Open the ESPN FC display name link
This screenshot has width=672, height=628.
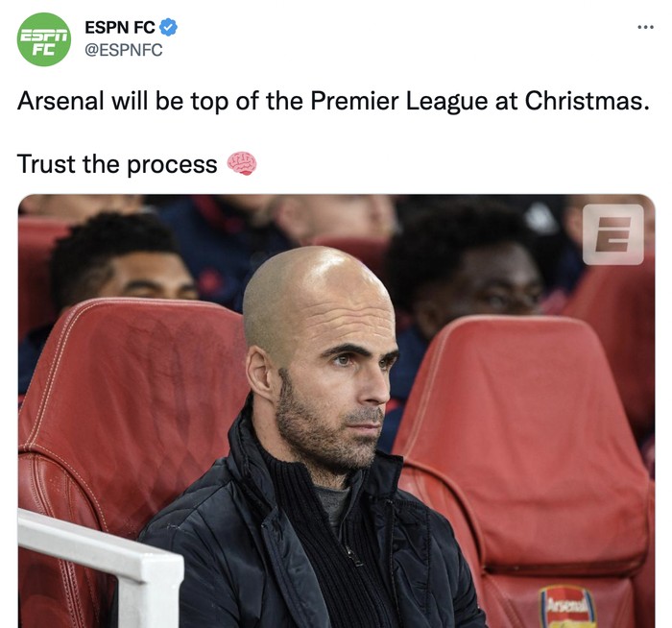(x=119, y=28)
